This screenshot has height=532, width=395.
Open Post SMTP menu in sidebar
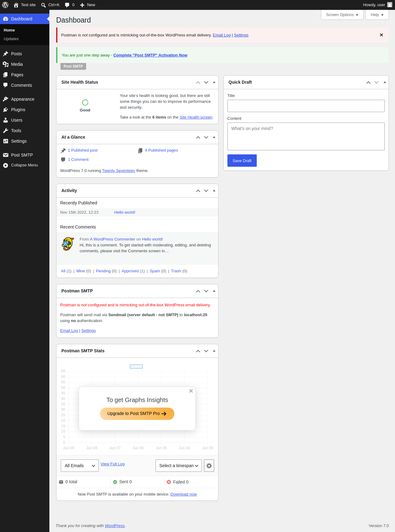pyautogui.click(x=25, y=155)
